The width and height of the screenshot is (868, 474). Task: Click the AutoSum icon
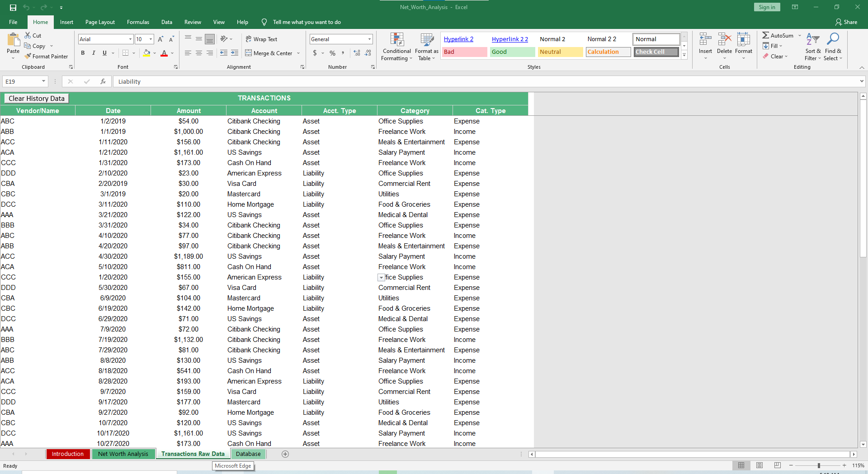(766, 35)
